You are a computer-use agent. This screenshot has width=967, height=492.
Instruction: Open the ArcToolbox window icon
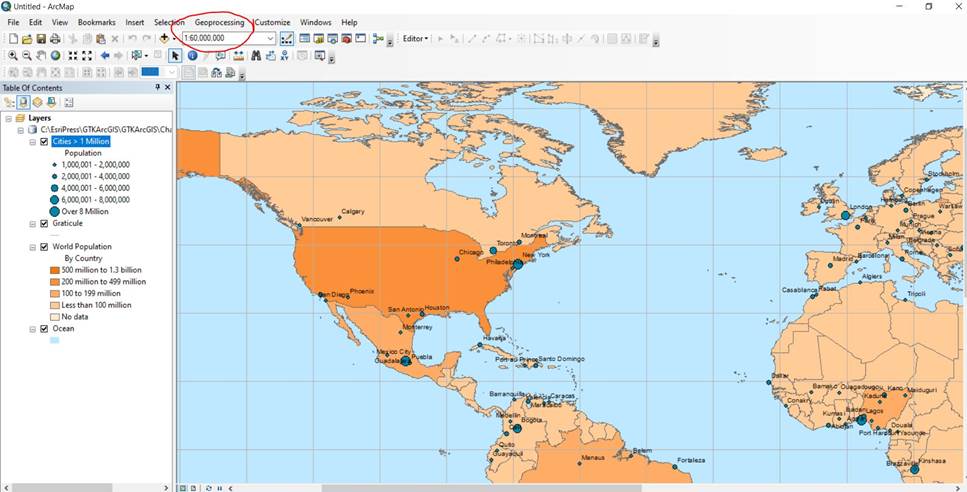tap(347, 38)
